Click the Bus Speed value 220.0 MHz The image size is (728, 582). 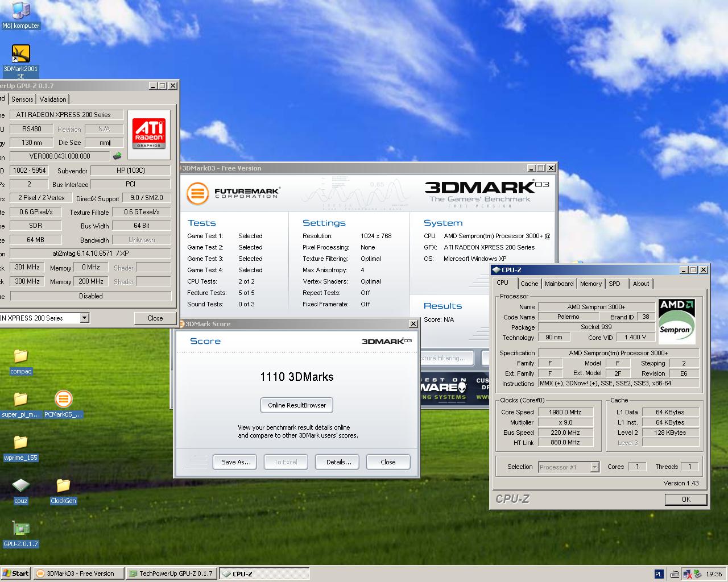(566, 433)
